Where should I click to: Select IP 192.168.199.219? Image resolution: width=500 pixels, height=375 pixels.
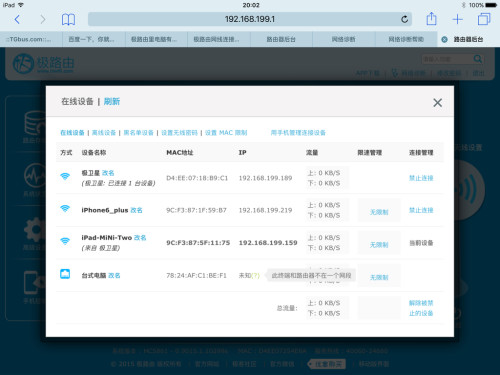[x=265, y=210]
